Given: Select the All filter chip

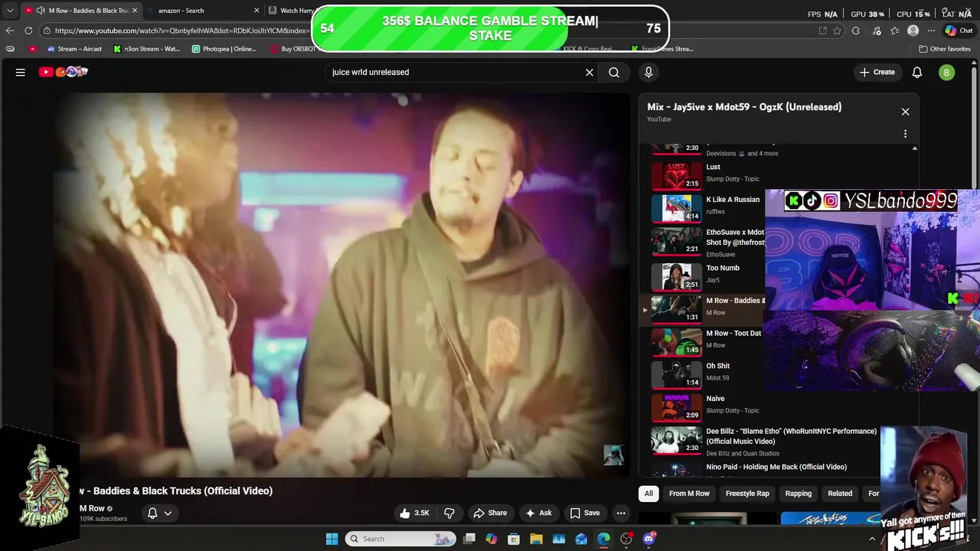Looking at the screenshot, I should pos(648,494).
